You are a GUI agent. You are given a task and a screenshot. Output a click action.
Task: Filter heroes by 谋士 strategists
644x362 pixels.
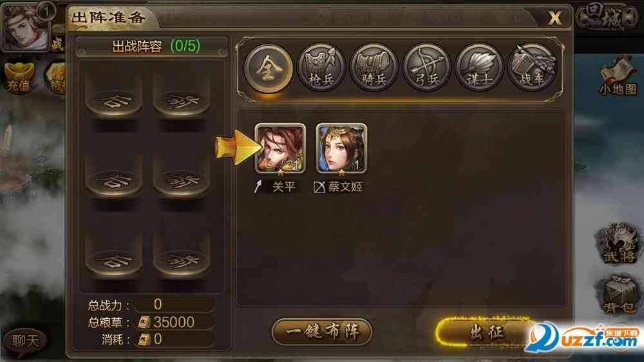[479, 68]
